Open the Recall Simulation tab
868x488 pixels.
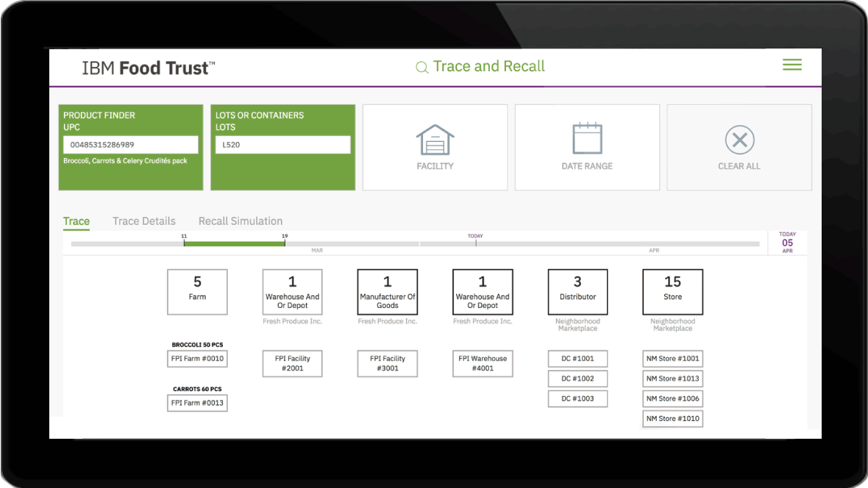[241, 220]
